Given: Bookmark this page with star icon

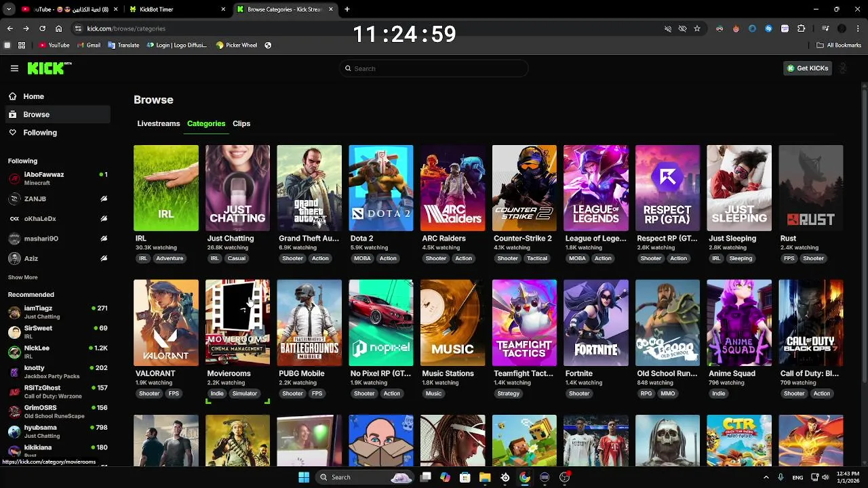Looking at the screenshot, I should [696, 28].
